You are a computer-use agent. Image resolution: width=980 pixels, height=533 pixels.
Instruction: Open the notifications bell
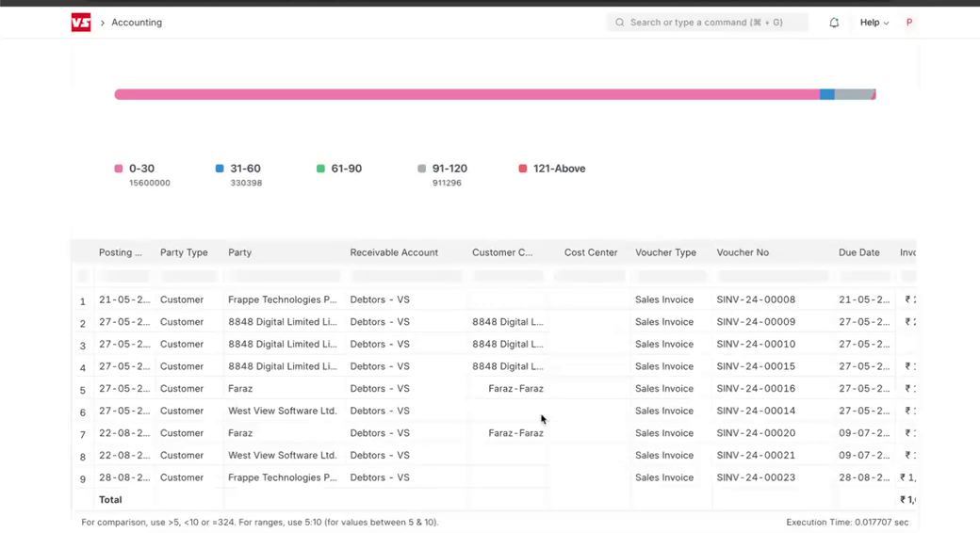(x=834, y=23)
